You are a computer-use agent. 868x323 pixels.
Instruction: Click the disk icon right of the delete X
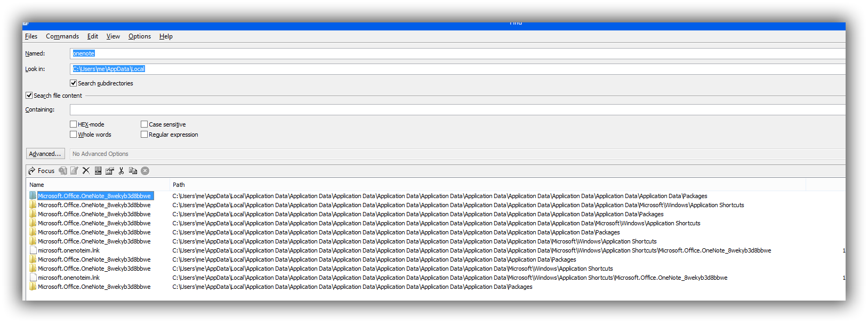98,171
